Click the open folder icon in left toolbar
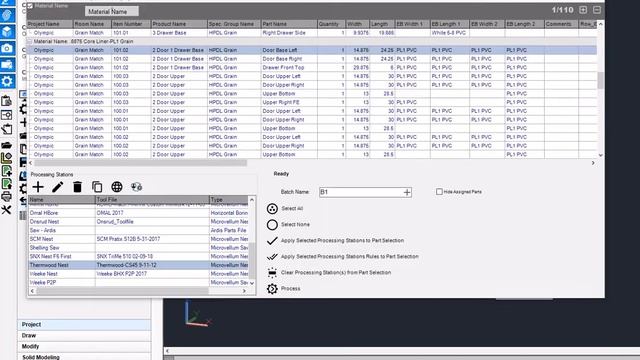 [7, 145]
